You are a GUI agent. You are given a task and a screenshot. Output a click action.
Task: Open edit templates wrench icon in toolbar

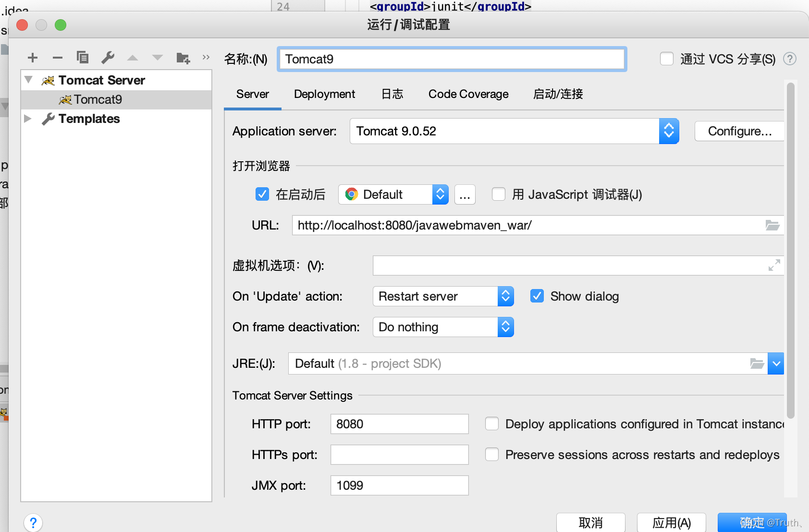108,58
